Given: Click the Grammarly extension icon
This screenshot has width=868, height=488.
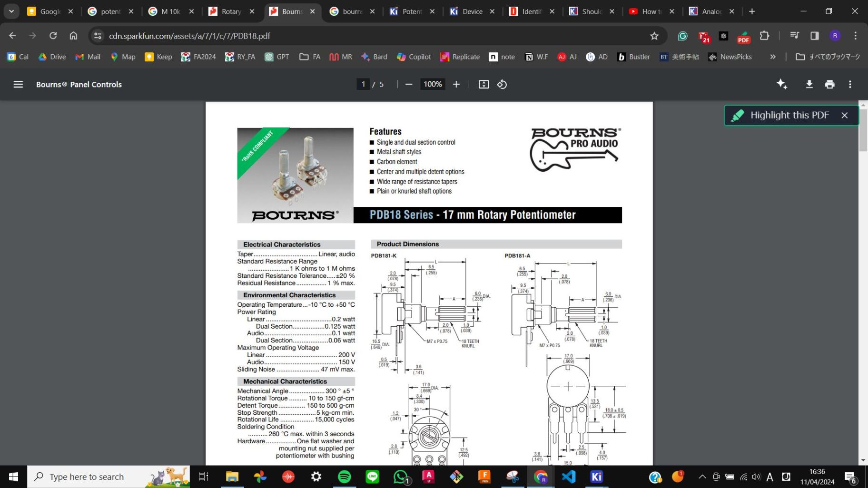Looking at the screenshot, I should pyautogui.click(x=683, y=36).
